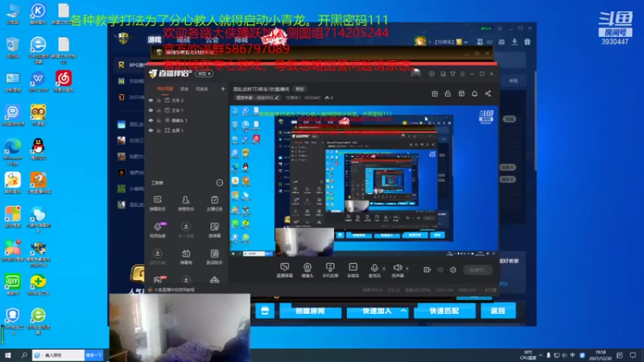Image resolution: width=644 pixels, height=362 pixels.
Task: Toggle the lock on 全屏 1 layer
Action: (x=159, y=130)
